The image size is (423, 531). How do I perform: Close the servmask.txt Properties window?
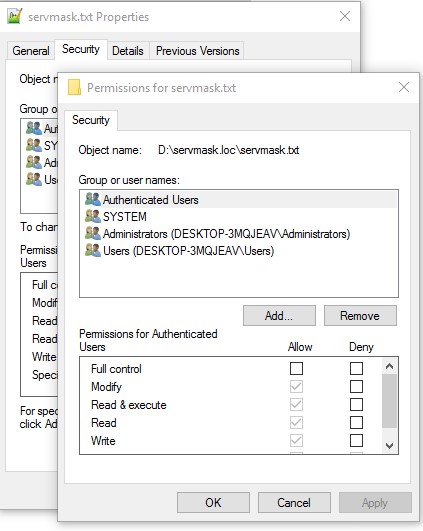[x=345, y=16]
